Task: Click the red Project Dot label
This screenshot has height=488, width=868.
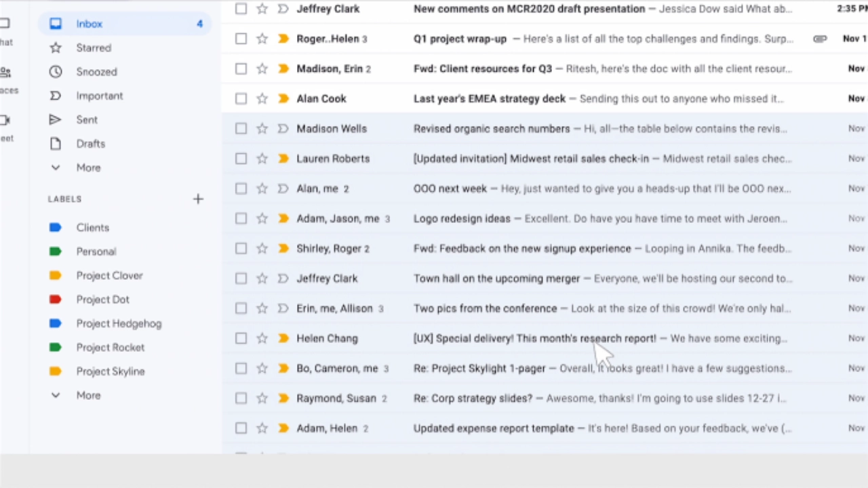Action: (102, 300)
